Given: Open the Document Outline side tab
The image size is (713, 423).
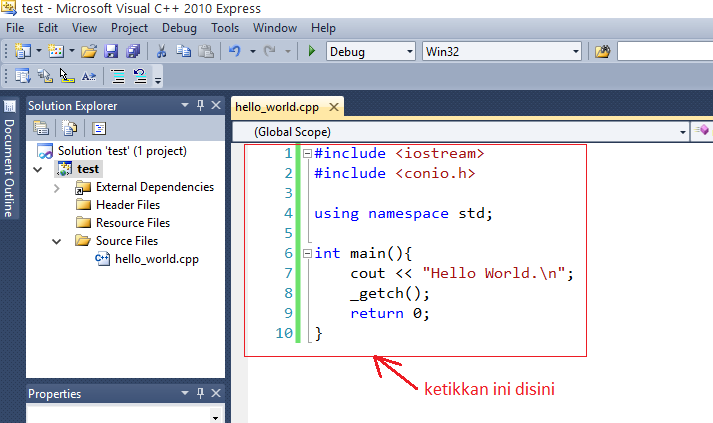Looking at the screenshot, I should (x=9, y=158).
